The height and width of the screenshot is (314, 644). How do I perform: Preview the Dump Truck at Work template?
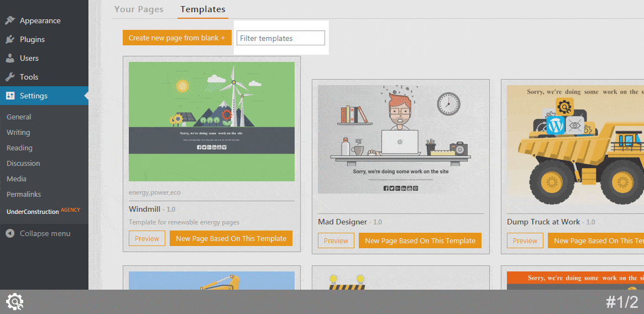tap(525, 240)
